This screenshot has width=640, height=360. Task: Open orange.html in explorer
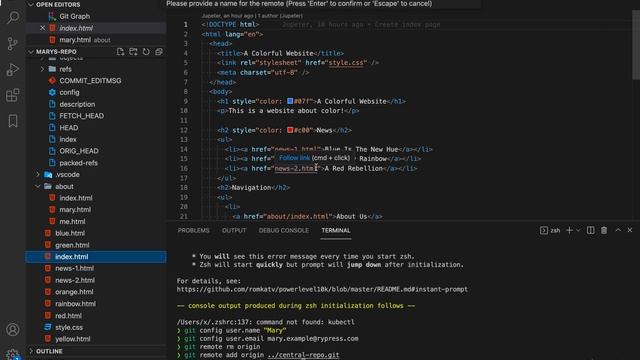pos(74,292)
